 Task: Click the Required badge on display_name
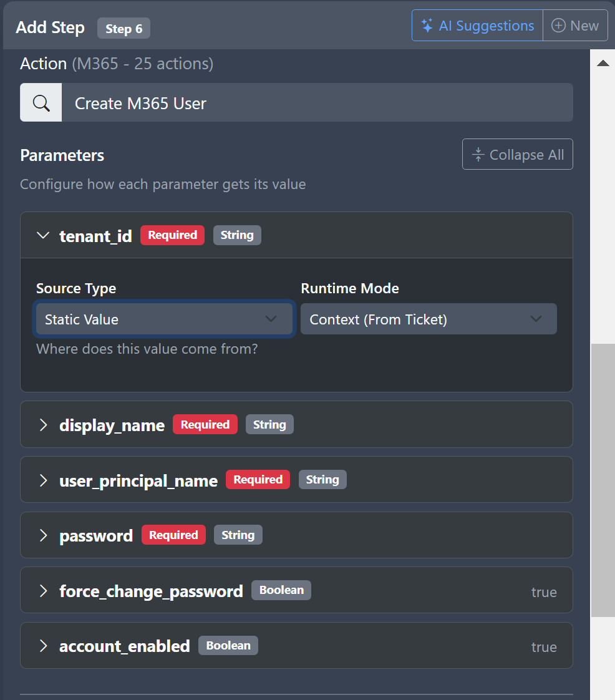[205, 424]
